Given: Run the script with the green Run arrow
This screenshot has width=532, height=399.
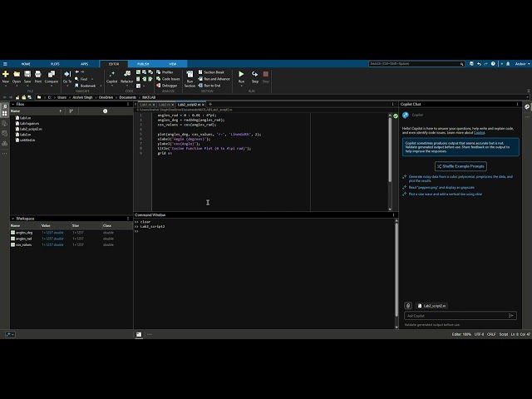Looking at the screenshot, I should point(241,74).
